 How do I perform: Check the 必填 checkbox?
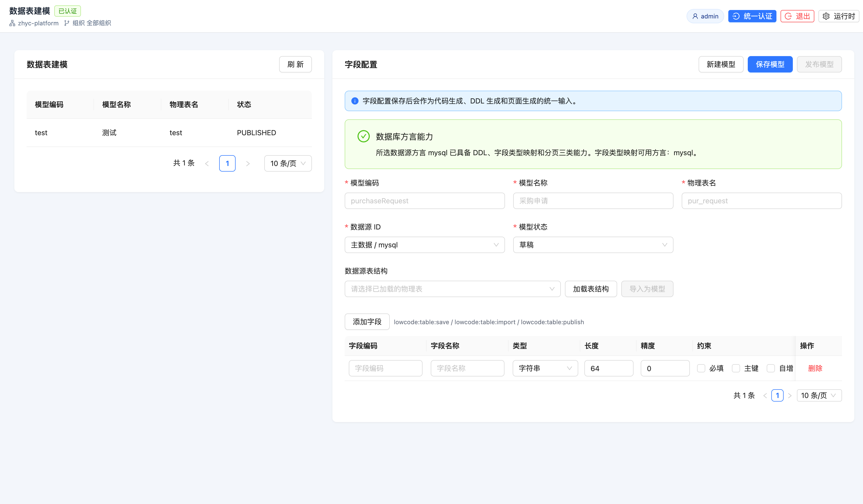(701, 368)
